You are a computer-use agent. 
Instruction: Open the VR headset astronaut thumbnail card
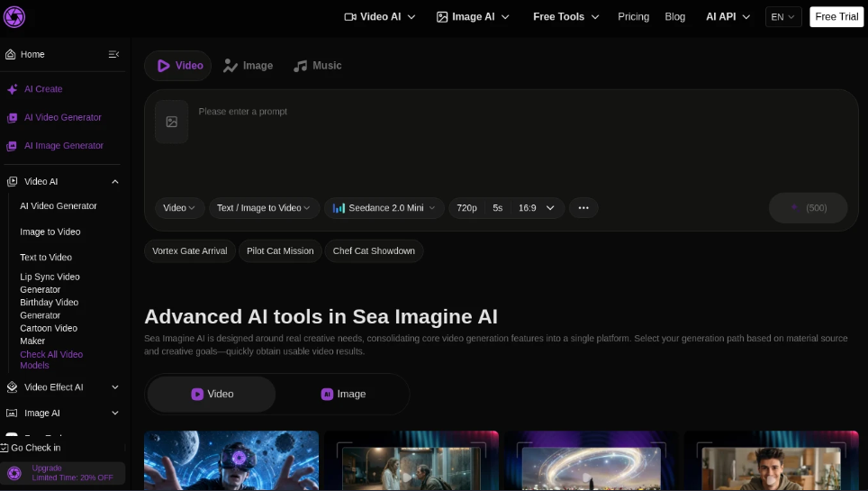point(231,460)
